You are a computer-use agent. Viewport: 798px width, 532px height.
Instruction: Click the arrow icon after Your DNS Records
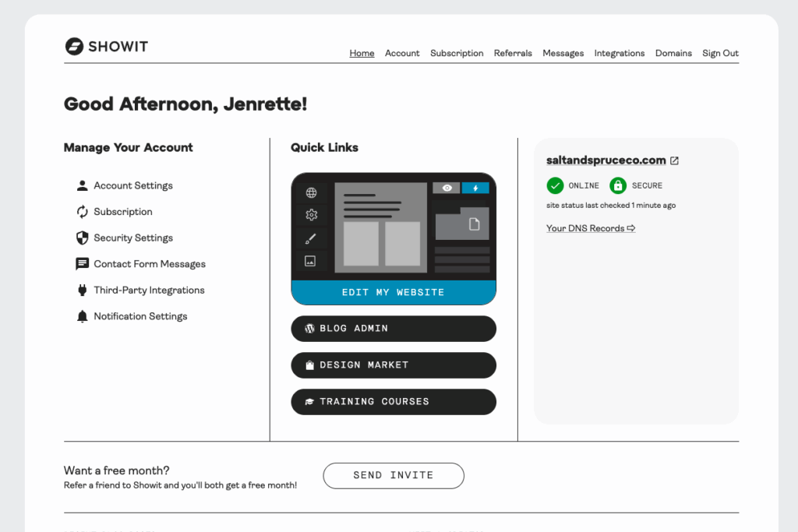[631, 228]
